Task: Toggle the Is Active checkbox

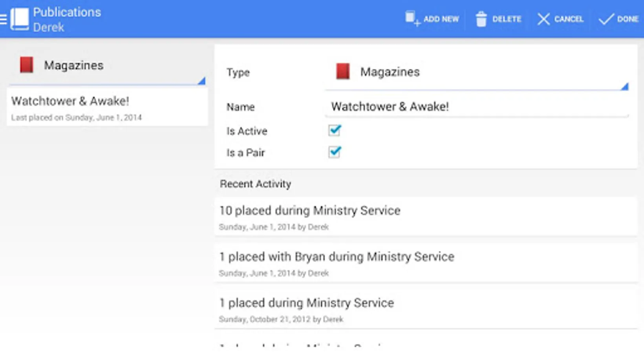Action: tap(335, 130)
